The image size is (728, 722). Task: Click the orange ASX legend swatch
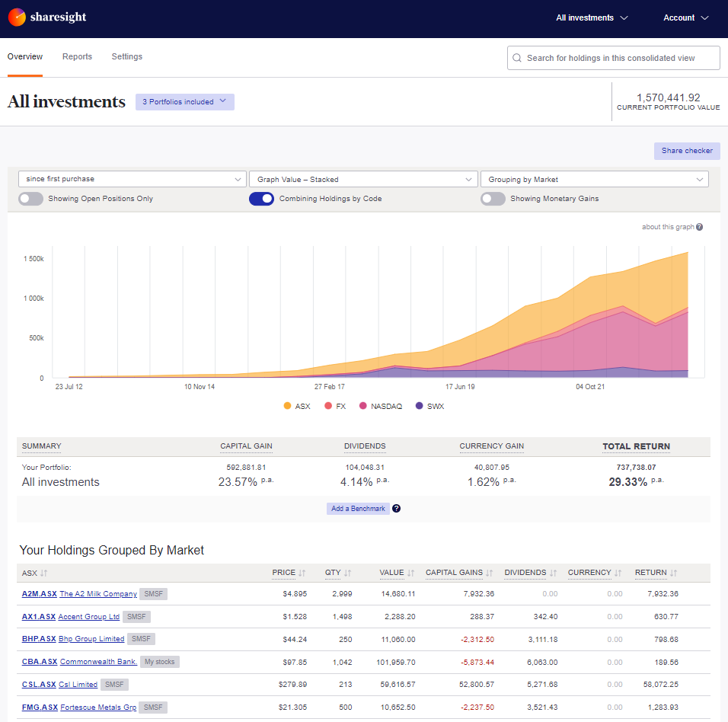(287, 406)
